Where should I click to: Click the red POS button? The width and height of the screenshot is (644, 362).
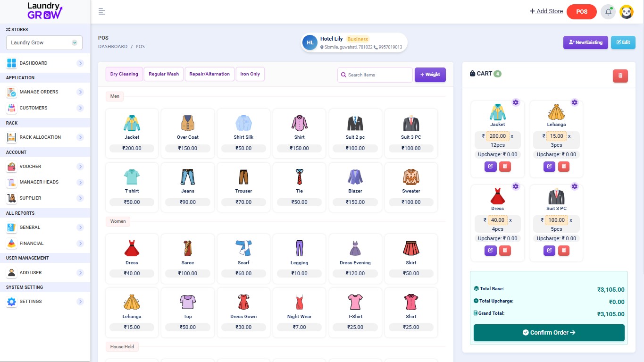click(x=582, y=12)
